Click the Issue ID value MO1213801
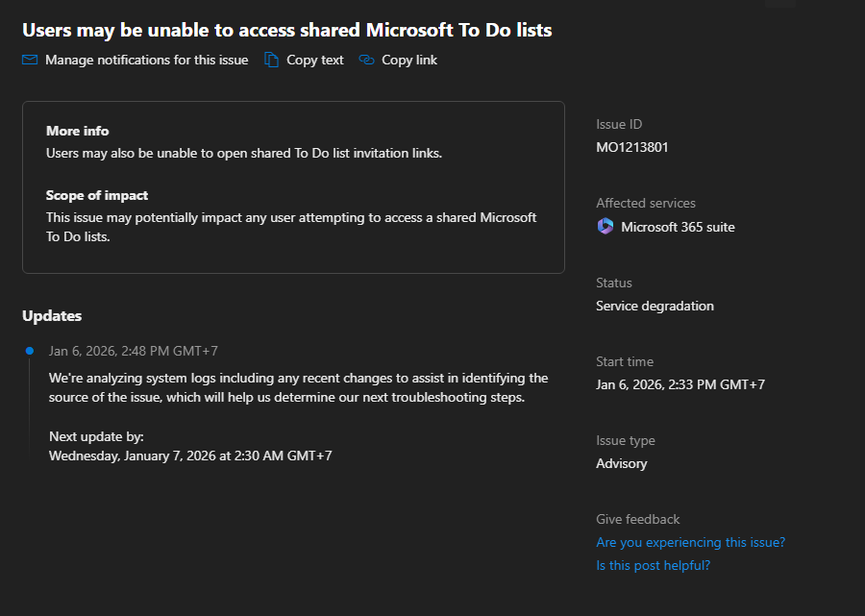The height and width of the screenshot is (616, 865). [631, 147]
